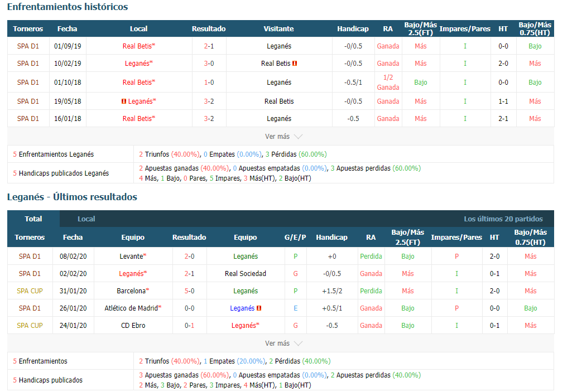Image resolution: width=577 pixels, height=392 pixels.
Task: Click Handicap column header in historical table
Action: (x=353, y=28)
